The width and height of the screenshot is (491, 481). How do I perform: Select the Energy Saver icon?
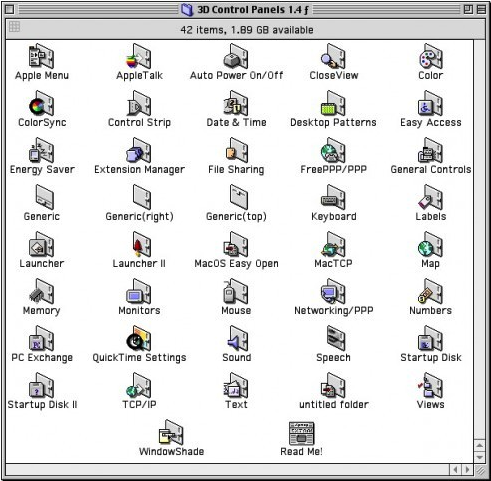[x=41, y=150]
